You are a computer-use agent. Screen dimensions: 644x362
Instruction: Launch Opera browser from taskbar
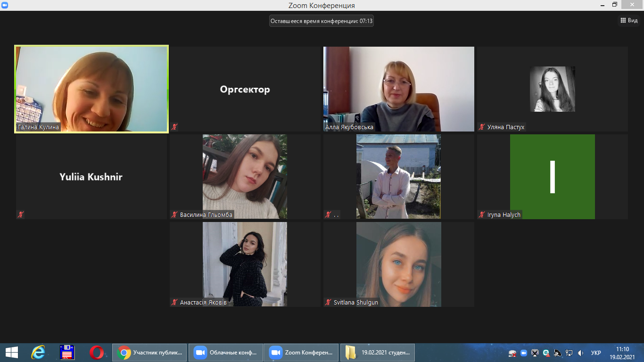pyautogui.click(x=97, y=352)
